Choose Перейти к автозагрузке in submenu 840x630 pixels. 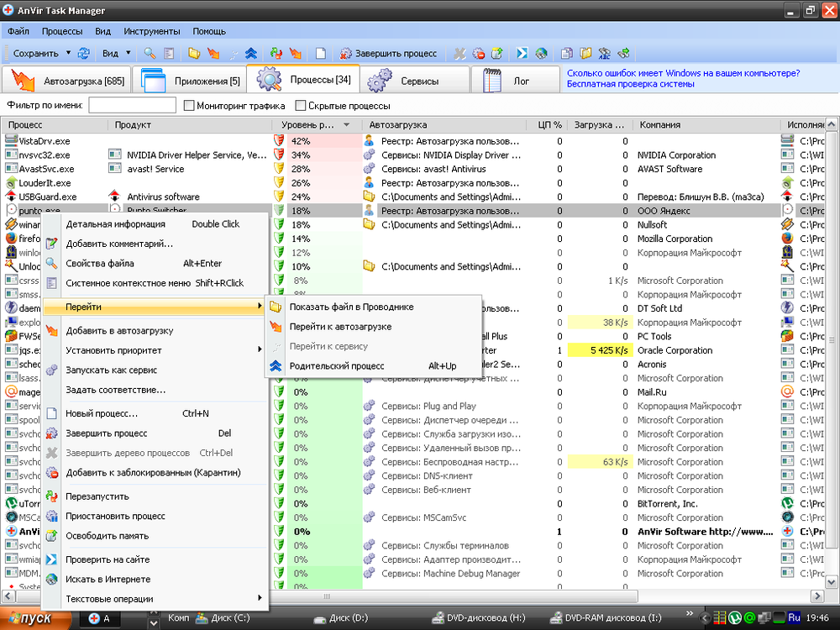[x=374, y=327]
